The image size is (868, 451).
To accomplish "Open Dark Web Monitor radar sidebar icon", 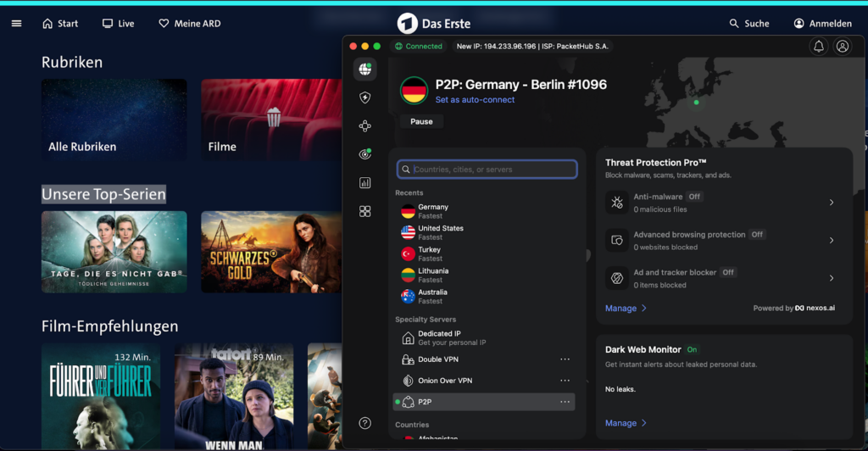I will [364, 154].
